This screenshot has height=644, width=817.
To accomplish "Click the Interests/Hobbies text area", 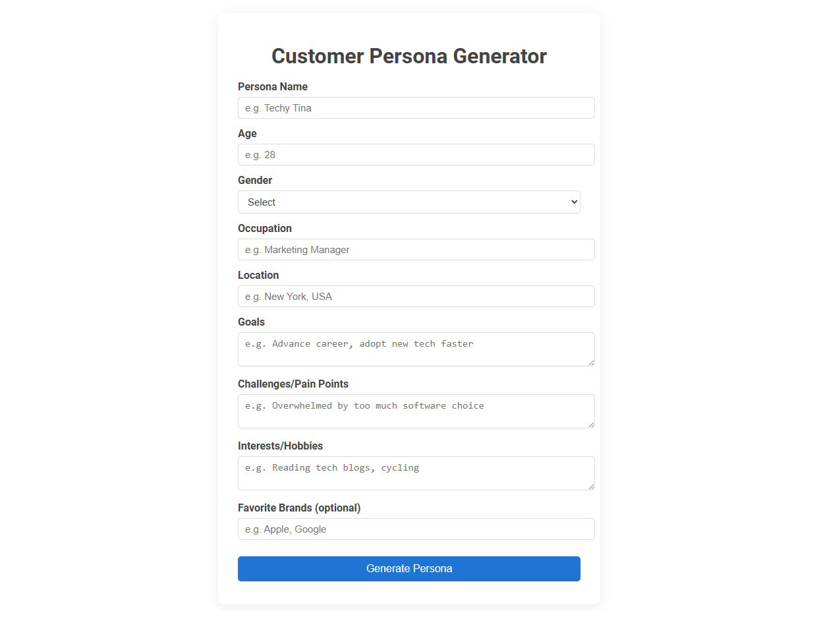I will [416, 472].
